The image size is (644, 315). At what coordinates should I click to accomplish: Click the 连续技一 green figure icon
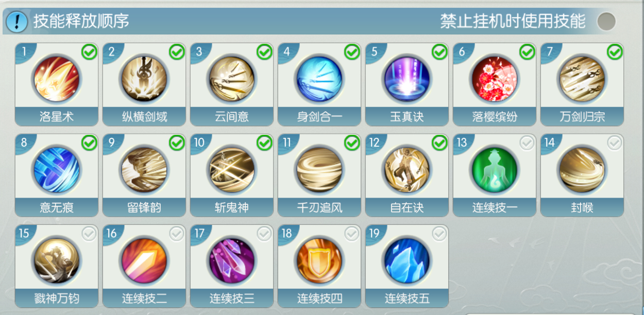pos(495,170)
